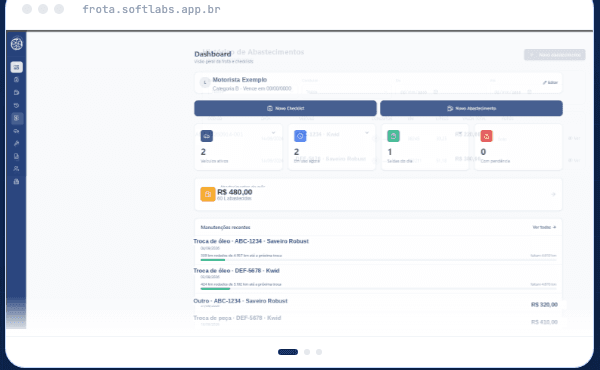Image resolution: width=600 pixels, height=370 pixels.
Task: Open the document icon in the sidebar
Action: click(16, 156)
